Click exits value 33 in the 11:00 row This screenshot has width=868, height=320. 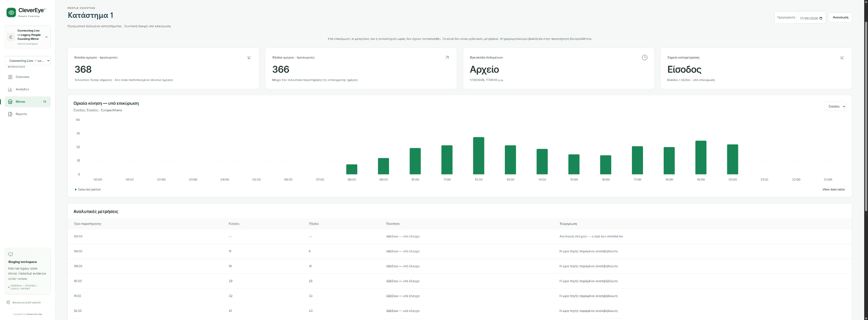coord(311,296)
